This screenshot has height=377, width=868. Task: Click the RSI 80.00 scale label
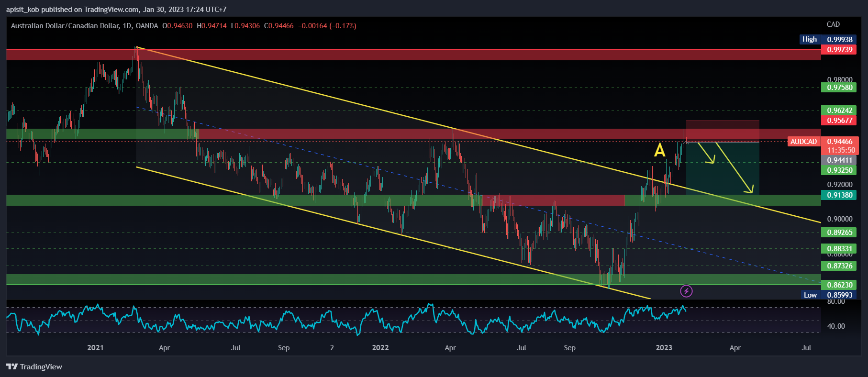click(836, 302)
